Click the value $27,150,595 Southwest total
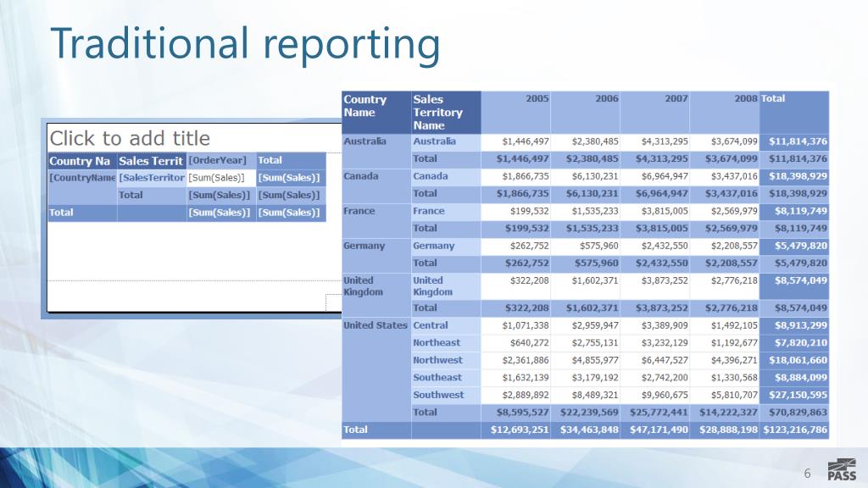Screen dimensions: 868x488 (x=794, y=395)
